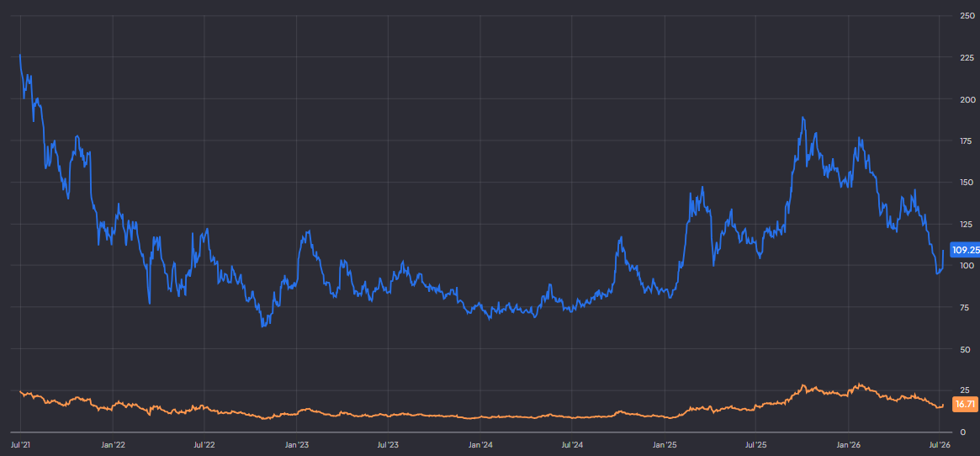The image size is (980, 456).
Task: Click the Jan'25 date axis label
Action: [665, 445]
